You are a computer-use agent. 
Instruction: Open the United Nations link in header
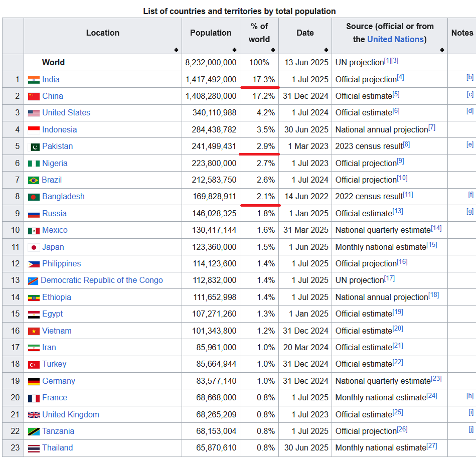[395, 39]
